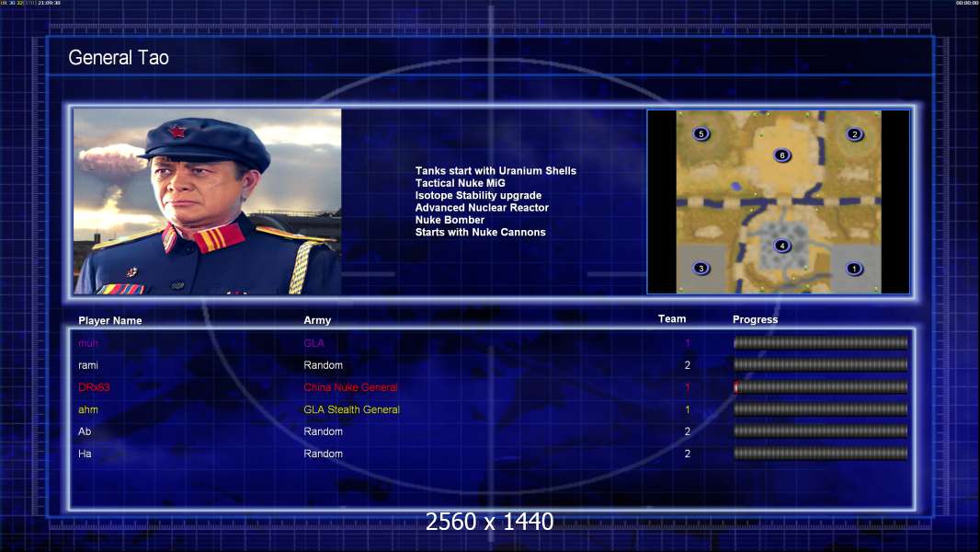This screenshot has height=552, width=980.
Task: Click muh's loading progress bar
Action: point(821,342)
